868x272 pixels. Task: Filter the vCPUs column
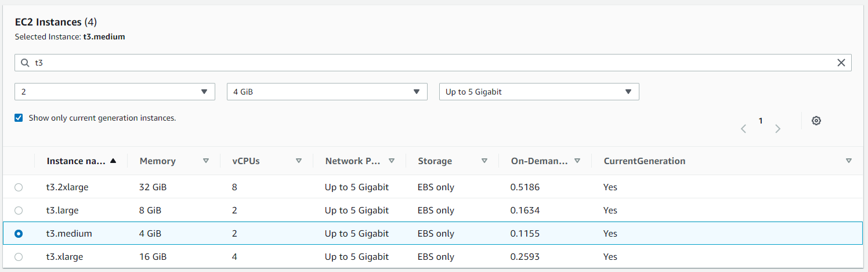299,161
